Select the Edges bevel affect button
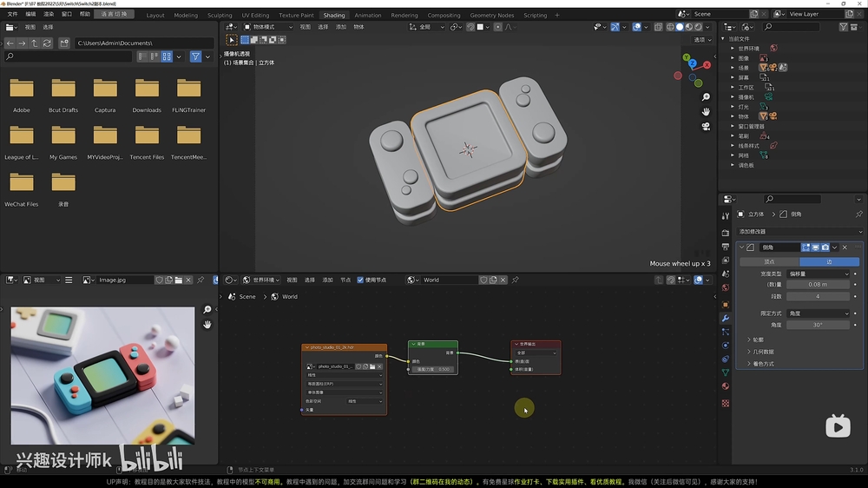This screenshot has width=868, height=488. pos(829,261)
